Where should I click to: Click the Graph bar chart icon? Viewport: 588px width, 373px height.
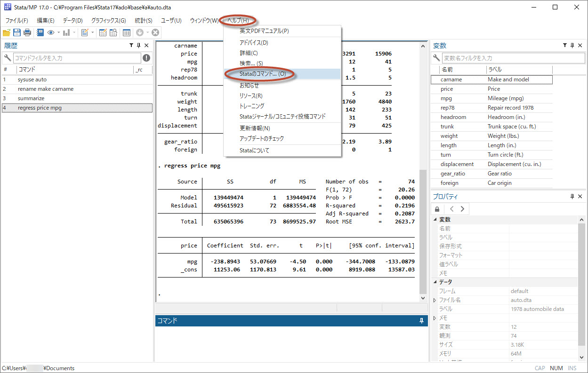click(66, 32)
